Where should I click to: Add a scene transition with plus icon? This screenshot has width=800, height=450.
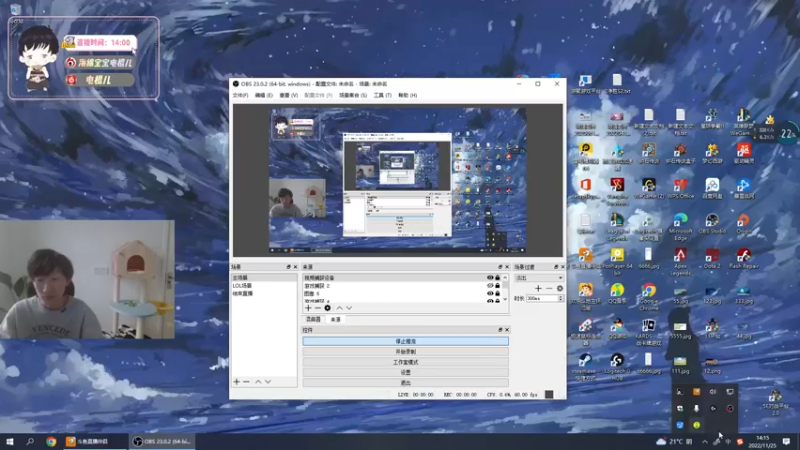(538, 288)
